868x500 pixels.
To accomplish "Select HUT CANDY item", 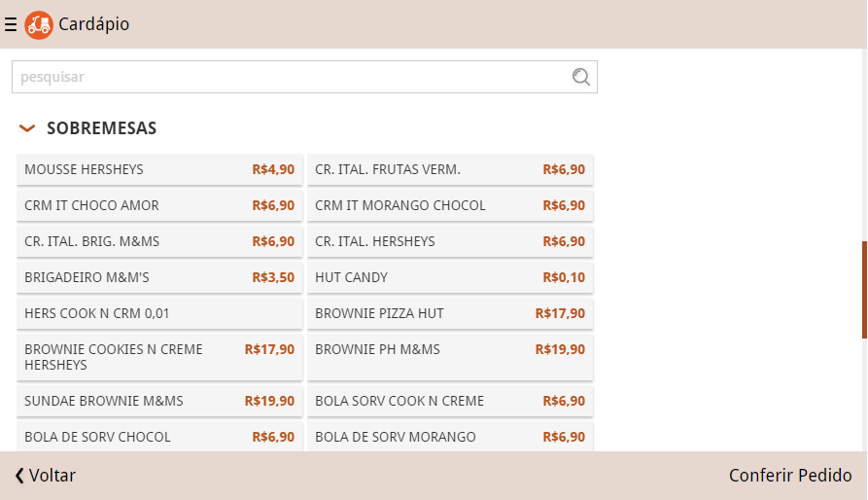I will 450,277.
